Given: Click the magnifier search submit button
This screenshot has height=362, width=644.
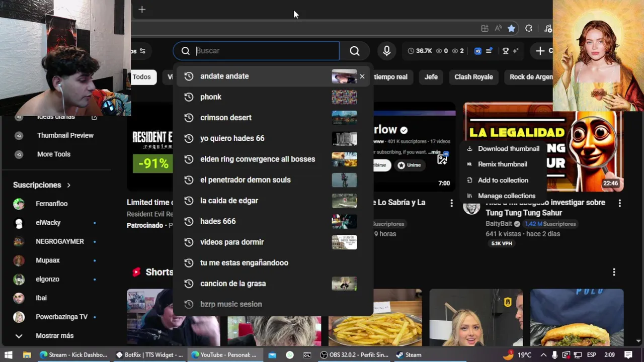Looking at the screenshot, I should [x=355, y=51].
